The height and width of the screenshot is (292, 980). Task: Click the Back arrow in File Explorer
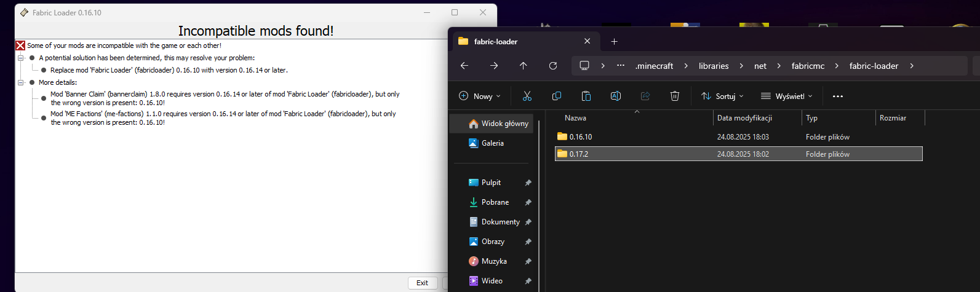coord(464,66)
